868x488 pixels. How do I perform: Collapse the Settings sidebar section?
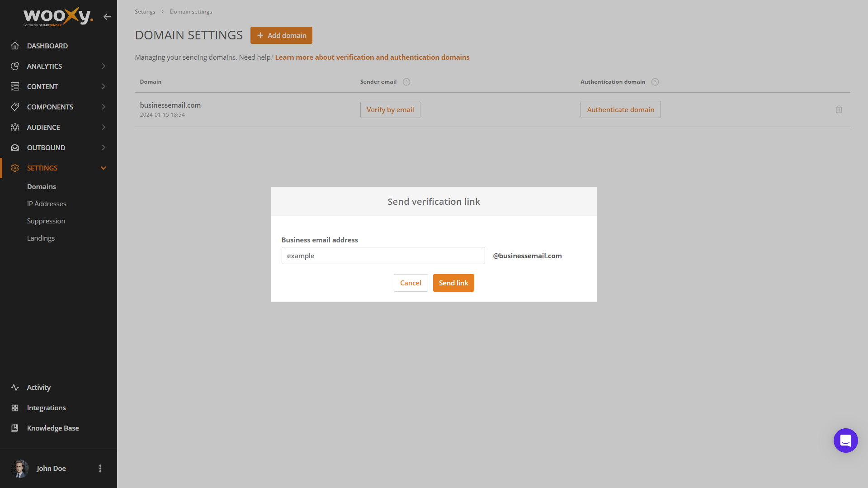click(x=104, y=168)
